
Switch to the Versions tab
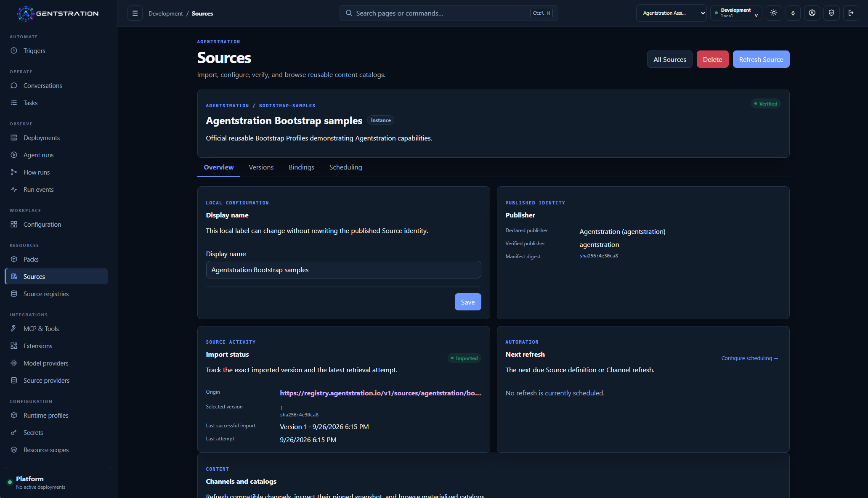tap(261, 167)
